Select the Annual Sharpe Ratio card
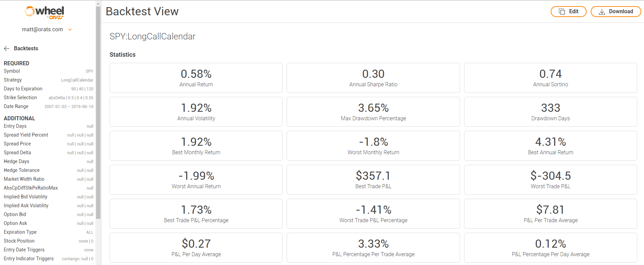Screen dimensions: 644x265 [x=373, y=78]
